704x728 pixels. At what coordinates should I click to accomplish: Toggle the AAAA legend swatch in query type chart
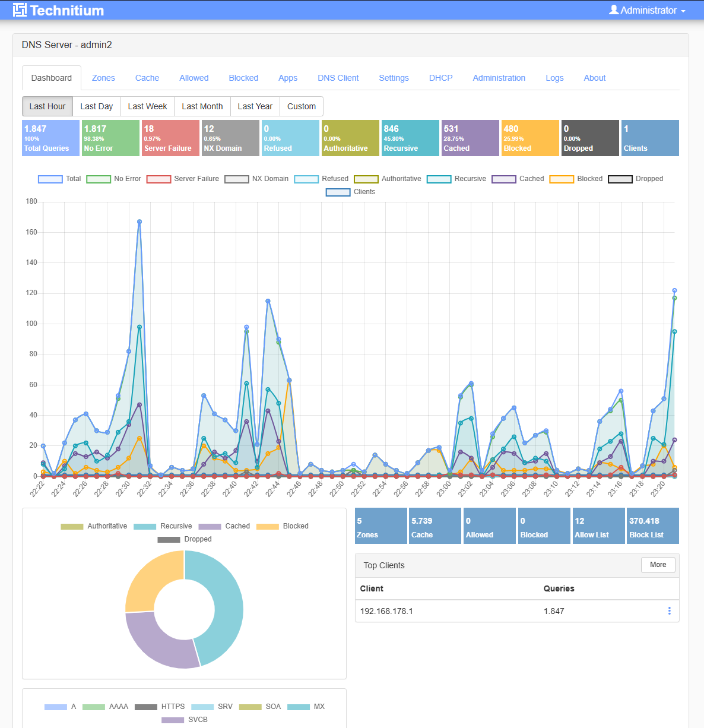[x=94, y=707]
